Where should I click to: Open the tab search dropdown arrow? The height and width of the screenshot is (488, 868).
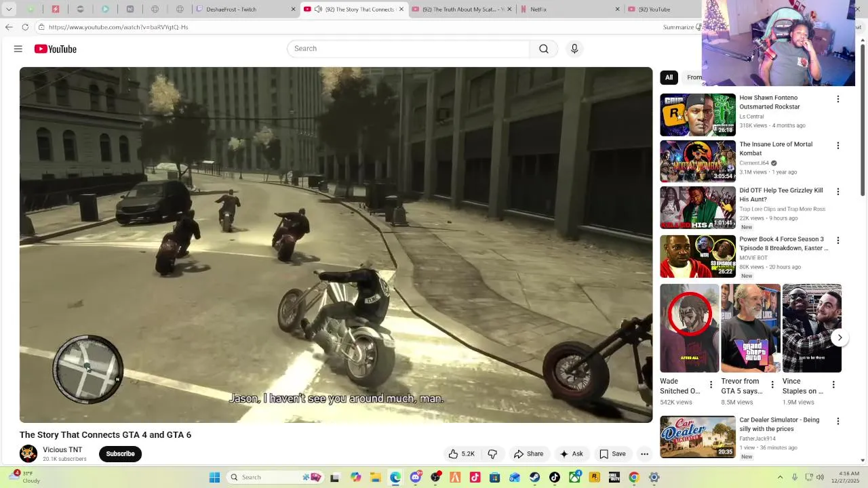(x=9, y=9)
